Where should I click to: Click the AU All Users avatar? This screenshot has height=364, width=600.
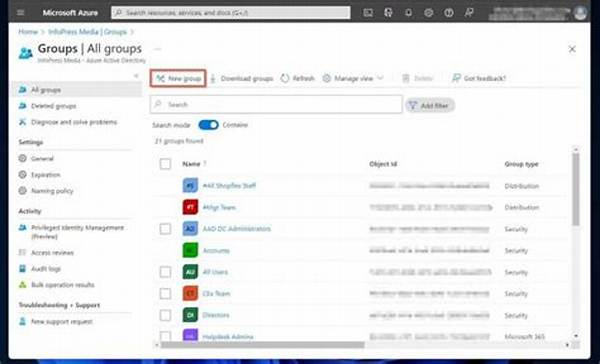click(x=190, y=272)
